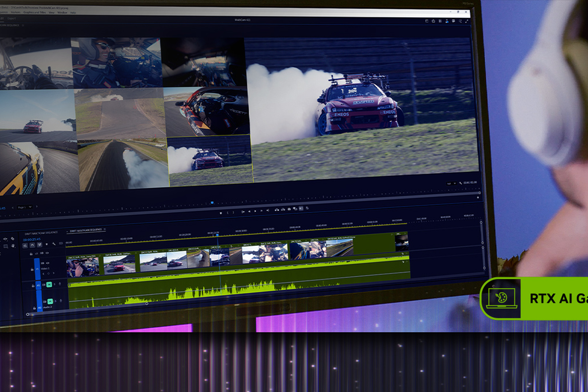588x392 pixels.
Task: Mute audio track A1
Action: point(49,285)
